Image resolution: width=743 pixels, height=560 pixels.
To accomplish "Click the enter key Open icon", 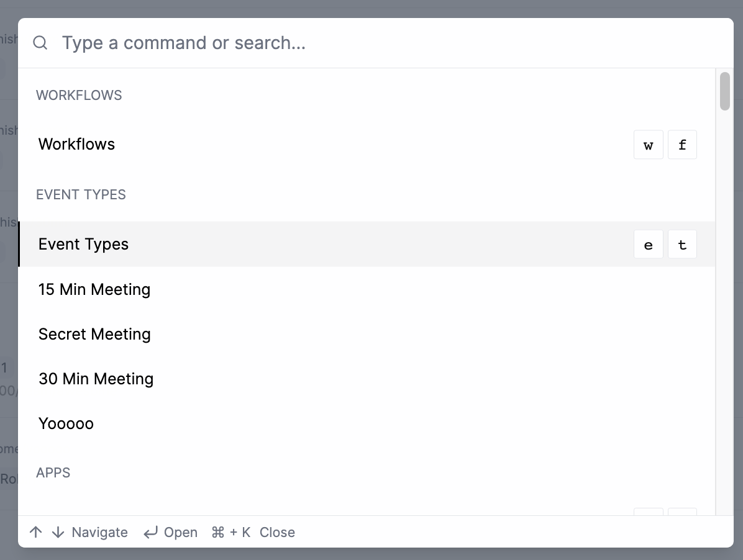I will coord(150,533).
